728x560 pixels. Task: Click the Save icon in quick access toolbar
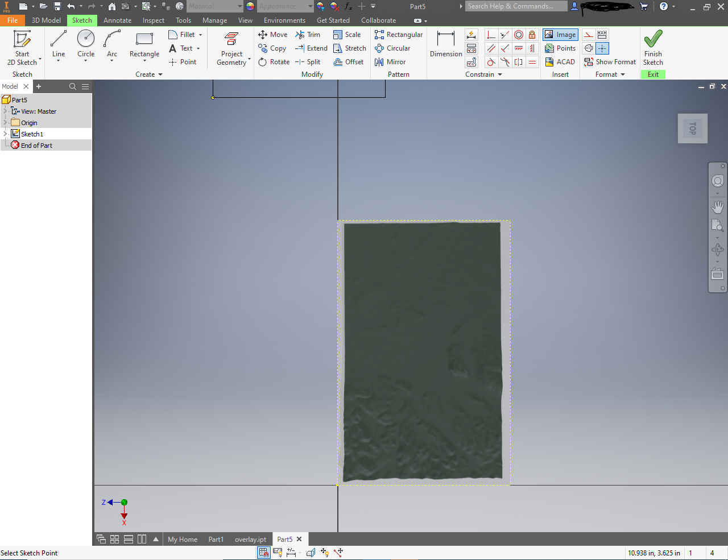57,6
